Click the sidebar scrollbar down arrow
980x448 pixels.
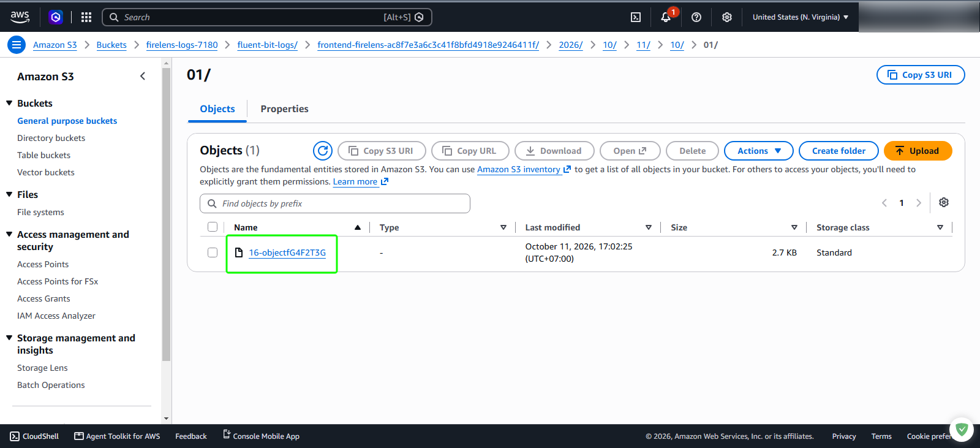pyautogui.click(x=167, y=419)
